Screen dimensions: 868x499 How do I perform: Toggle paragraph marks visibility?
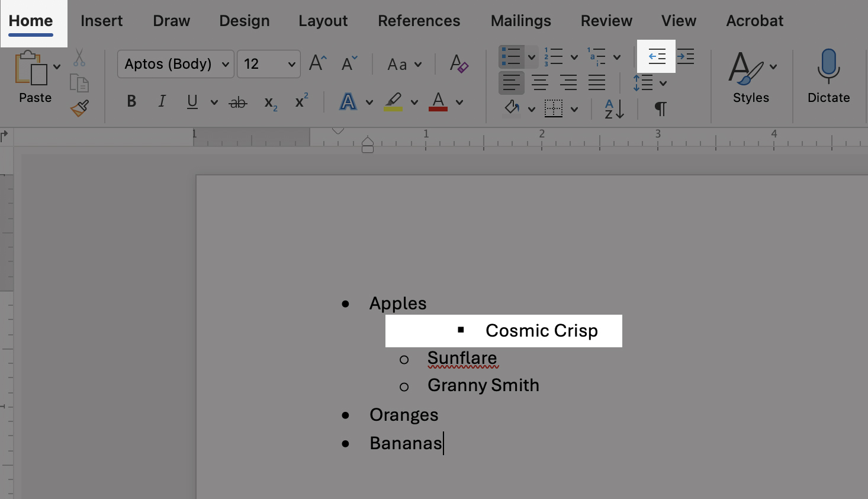660,109
